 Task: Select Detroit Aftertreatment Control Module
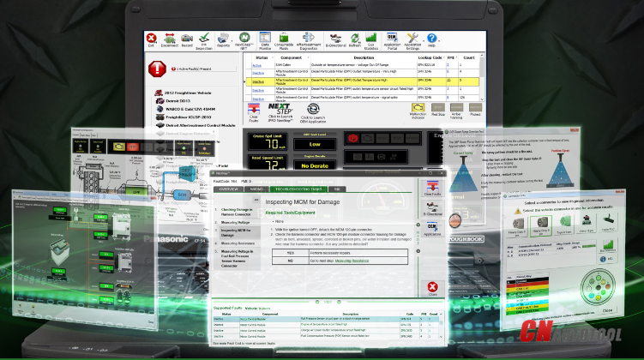tap(196, 126)
